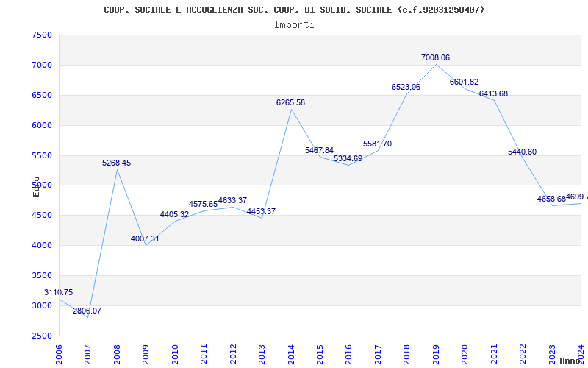Select x-axis year 2011

[x=204, y=354]
